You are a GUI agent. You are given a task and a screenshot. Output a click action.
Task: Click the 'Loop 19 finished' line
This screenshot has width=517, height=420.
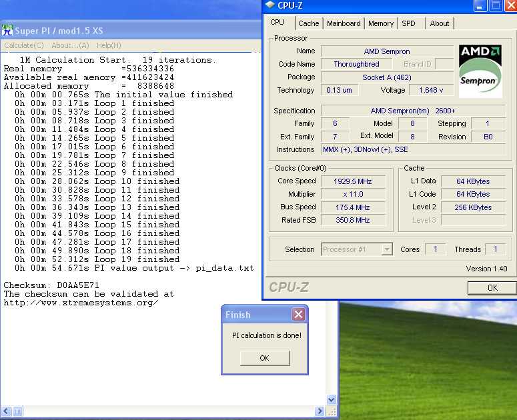tap(97, 259)
